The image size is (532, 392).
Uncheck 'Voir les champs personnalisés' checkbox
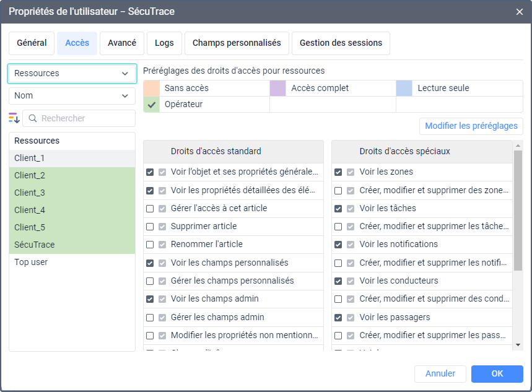[x=150, y=263]
